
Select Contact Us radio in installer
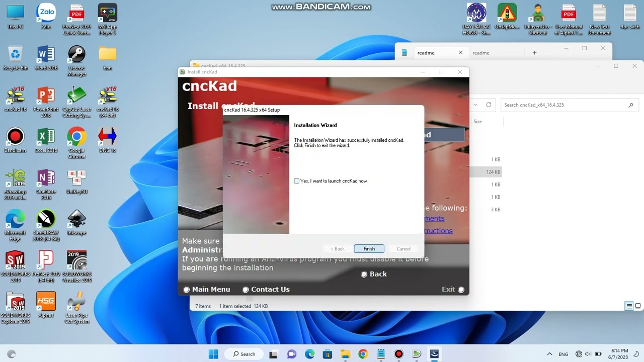(246, 290)
